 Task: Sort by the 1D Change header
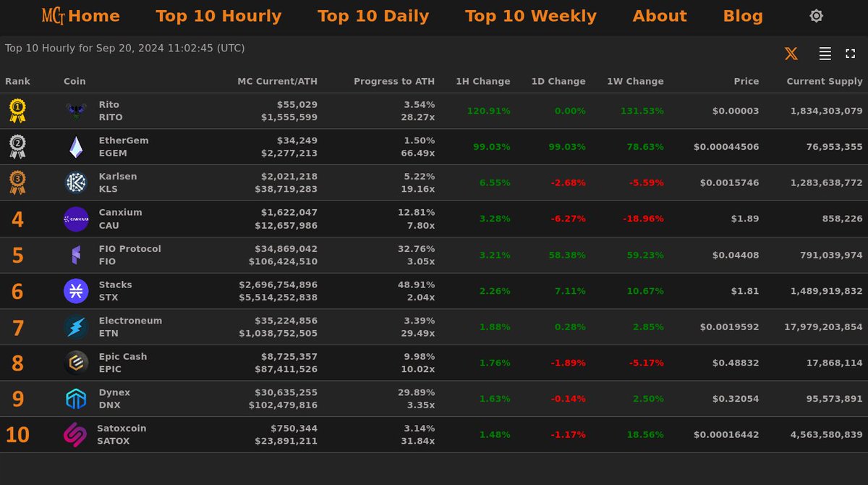click(558, 81)
